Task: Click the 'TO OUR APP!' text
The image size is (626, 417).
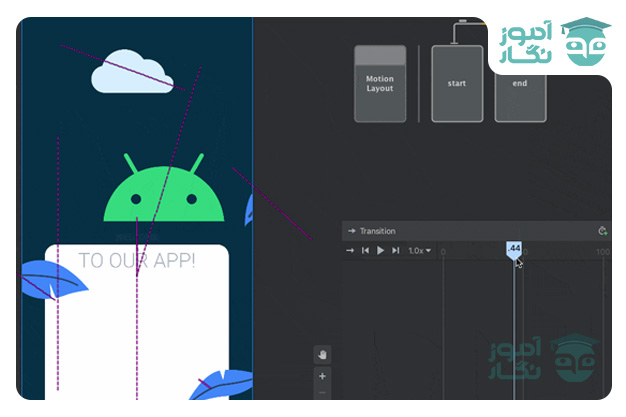Action: (137, 261)
